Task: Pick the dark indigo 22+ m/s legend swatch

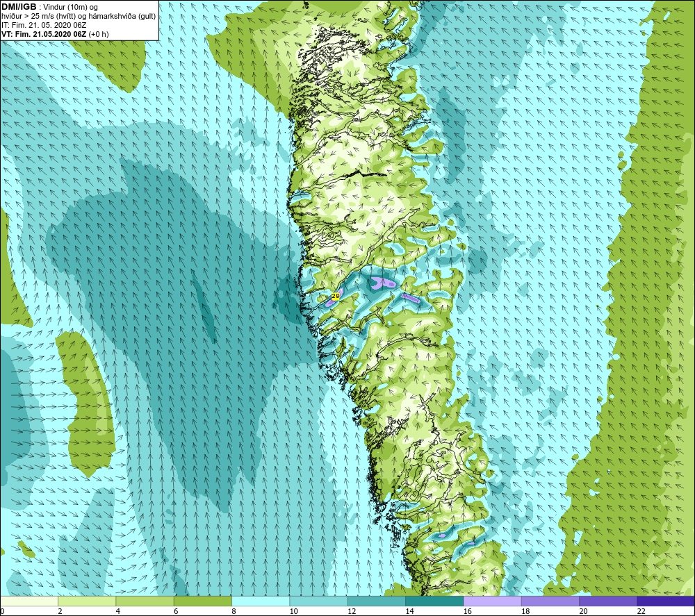Action: (x=666, y=601)
